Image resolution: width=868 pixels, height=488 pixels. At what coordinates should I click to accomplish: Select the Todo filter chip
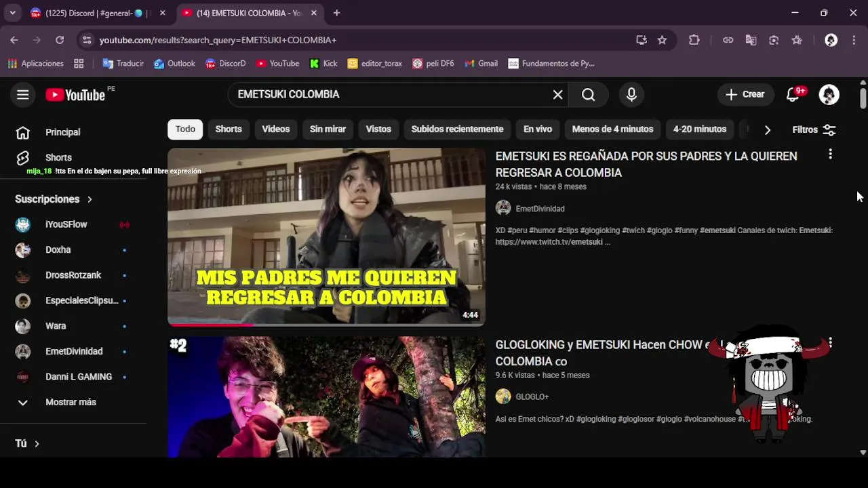pos(185,129)
